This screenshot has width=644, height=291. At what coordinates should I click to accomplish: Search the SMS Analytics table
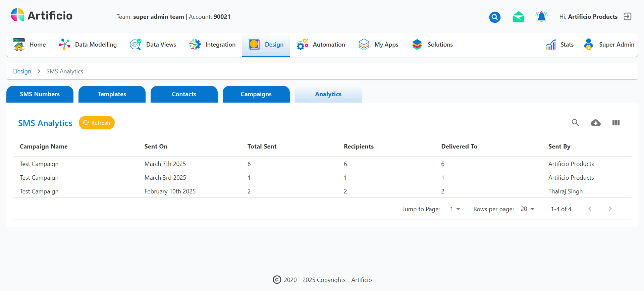click(x=575, y=123)
